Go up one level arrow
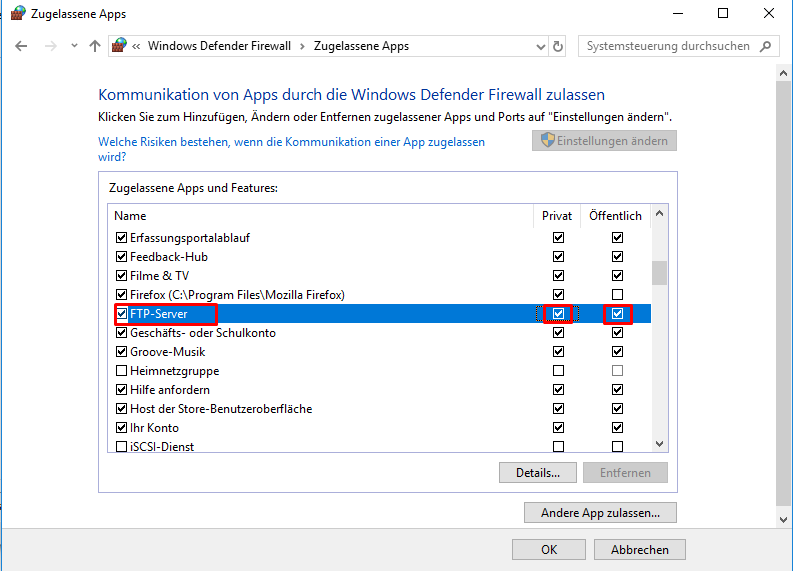This screenshot has width=793, height=571. tap(95, 46)
